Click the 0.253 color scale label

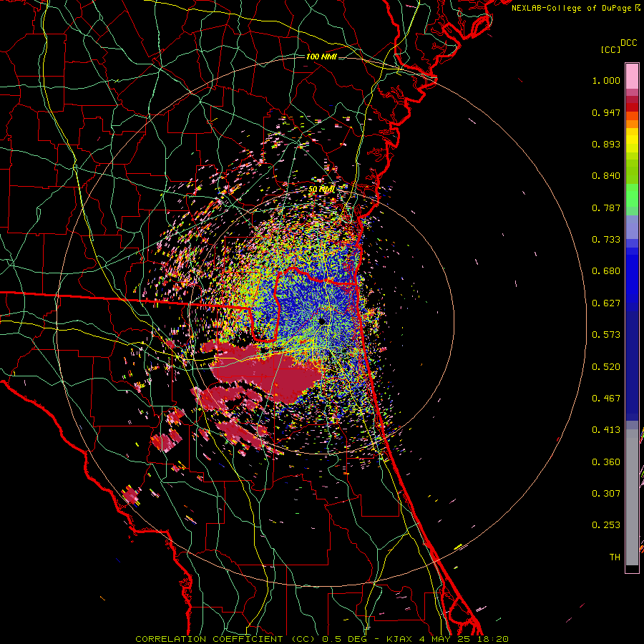click(606, 525)
